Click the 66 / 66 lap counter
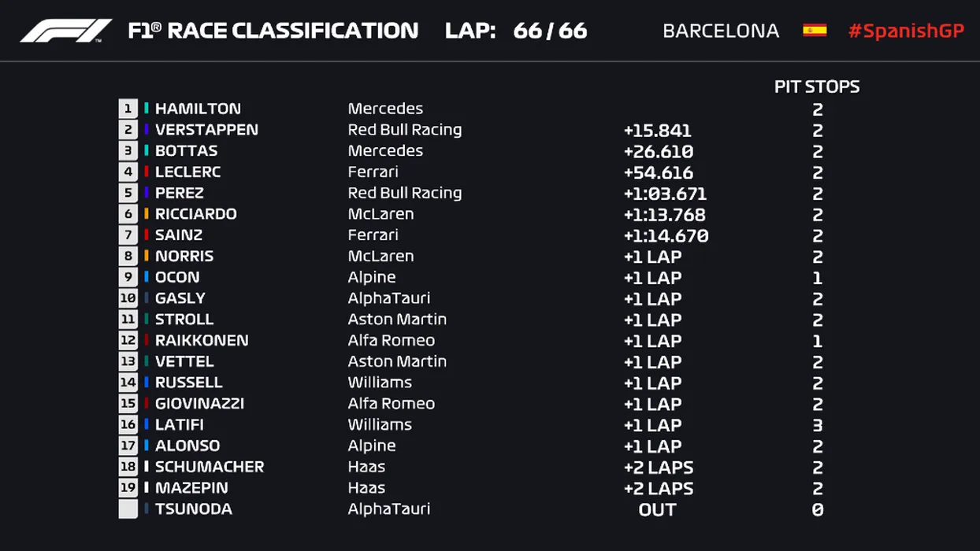980x551 pixels. (550, 31)
